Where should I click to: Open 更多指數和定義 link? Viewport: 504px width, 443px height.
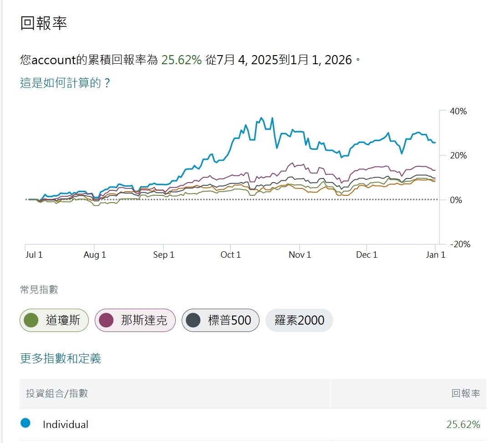(61, 358)
